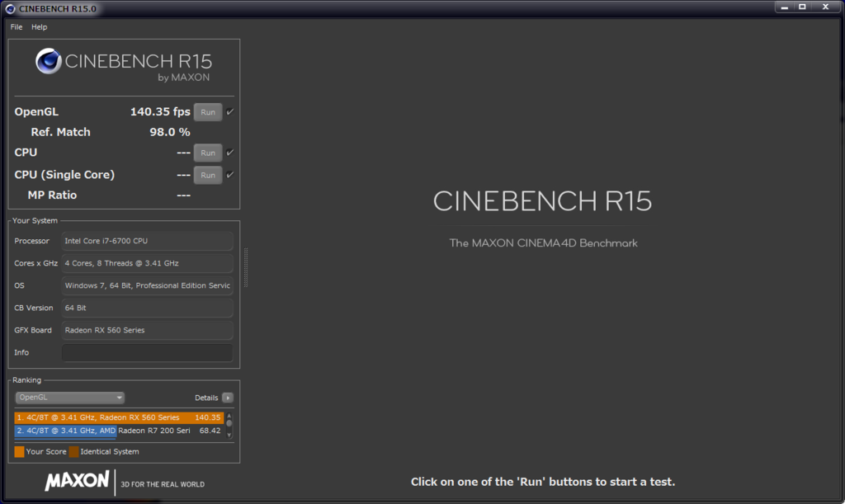The image size is (845, 504).
Task: Click the Ref. Match value 98.0 %
Action: [170, 133]
